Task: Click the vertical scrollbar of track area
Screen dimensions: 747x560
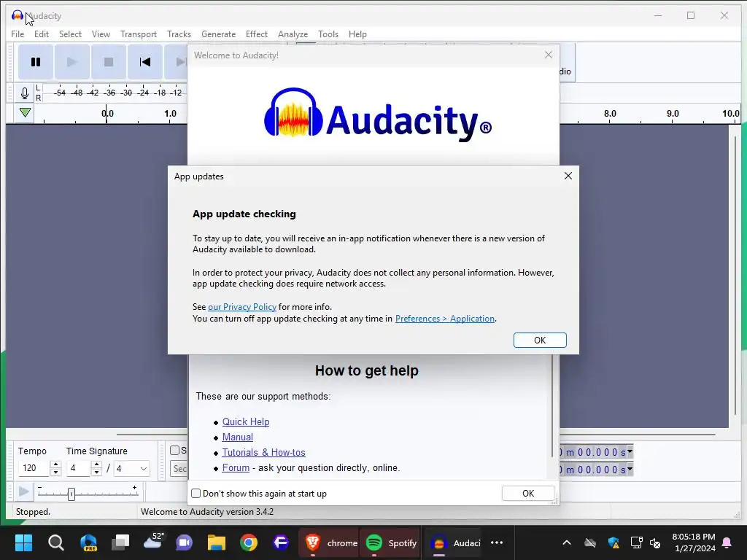Action: (x=735, y=276)
